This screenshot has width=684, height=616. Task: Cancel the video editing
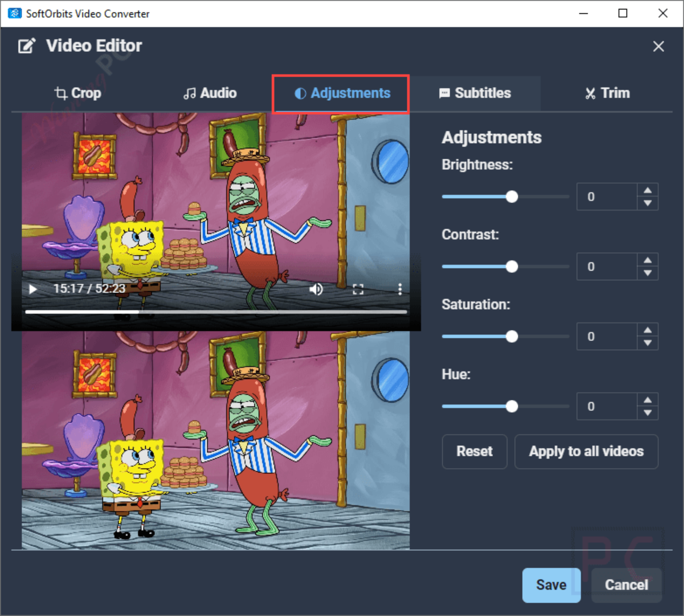point(627,585)
